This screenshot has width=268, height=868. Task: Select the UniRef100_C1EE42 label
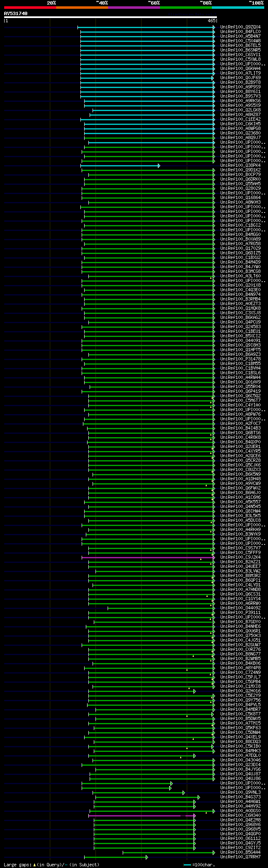pos(240,119)
